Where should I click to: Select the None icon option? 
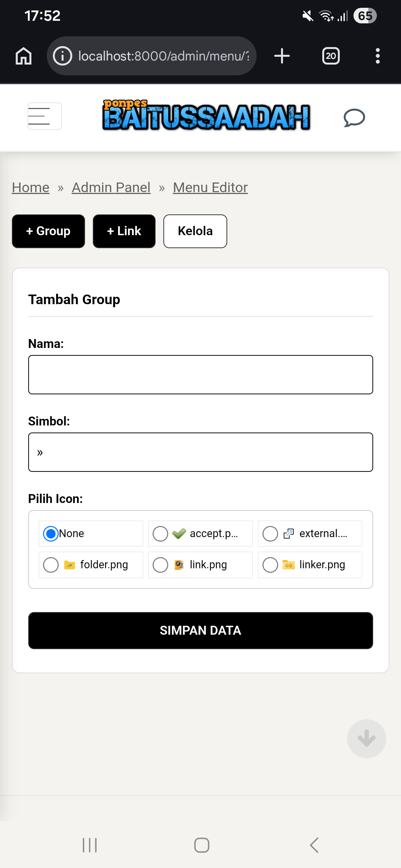tap(51, 534)
